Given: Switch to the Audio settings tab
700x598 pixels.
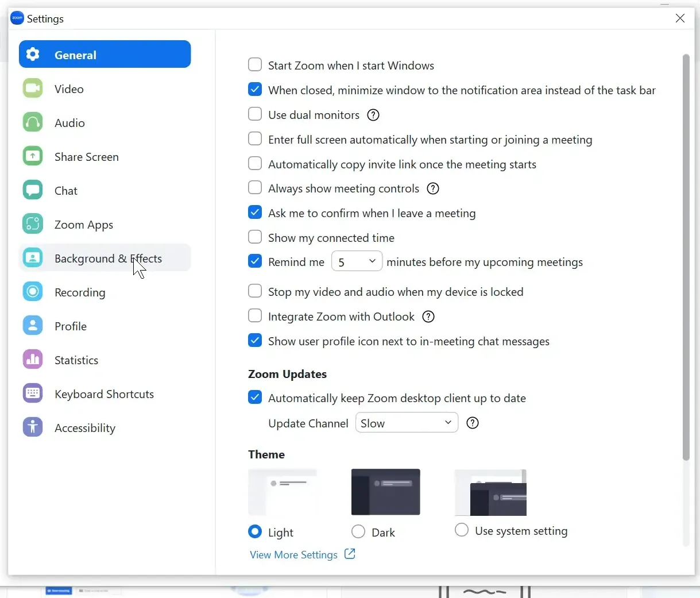Looking at the screenshot, I should pos(105,122).
